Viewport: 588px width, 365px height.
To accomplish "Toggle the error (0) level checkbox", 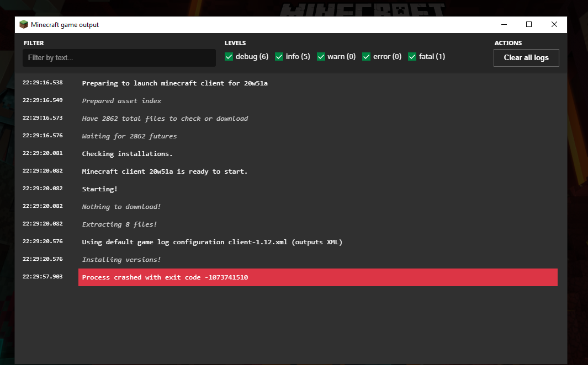I will click(367, 57).
